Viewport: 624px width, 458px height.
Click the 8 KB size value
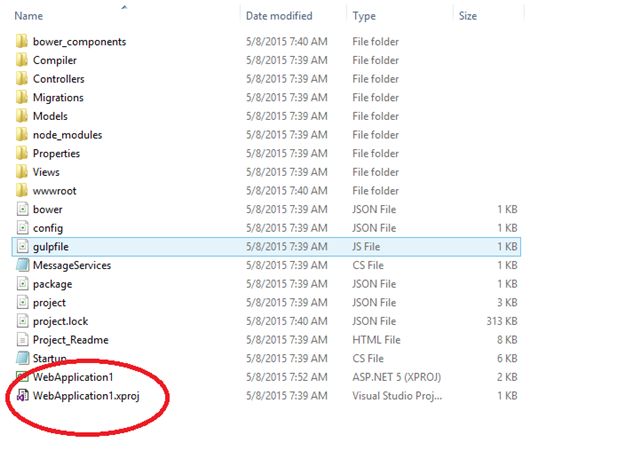507,340
